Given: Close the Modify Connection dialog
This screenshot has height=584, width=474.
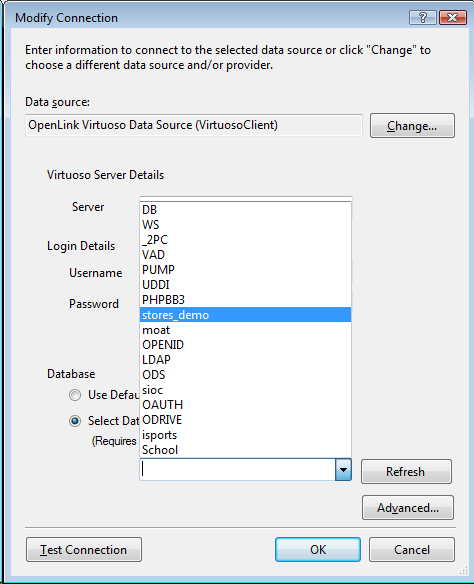Looking at the screenshot, I should click(452, 18).
